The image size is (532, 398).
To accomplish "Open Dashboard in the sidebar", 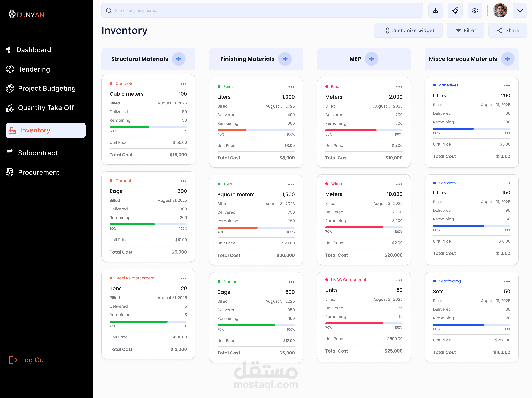I will point(33,50).
